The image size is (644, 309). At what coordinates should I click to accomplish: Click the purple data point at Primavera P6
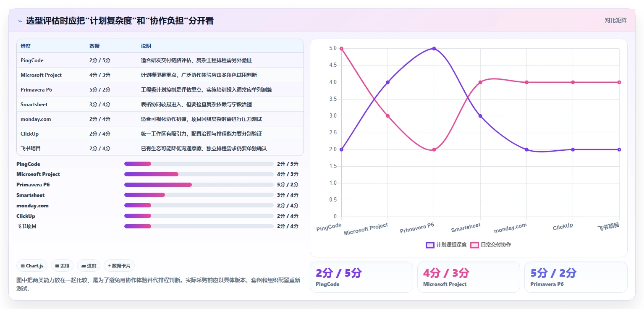pyautogui.click(x=434, y=49)
